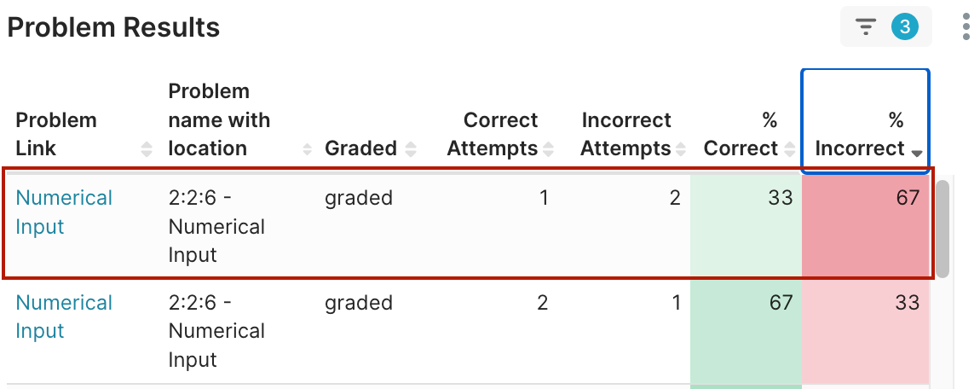Click the sort arrows beside Problem Link

pos(147,149)
